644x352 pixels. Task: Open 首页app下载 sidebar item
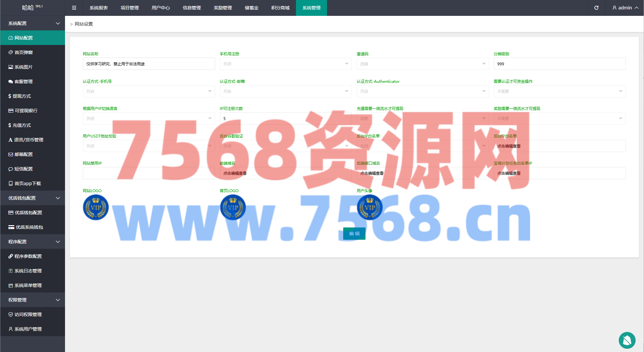27,183
